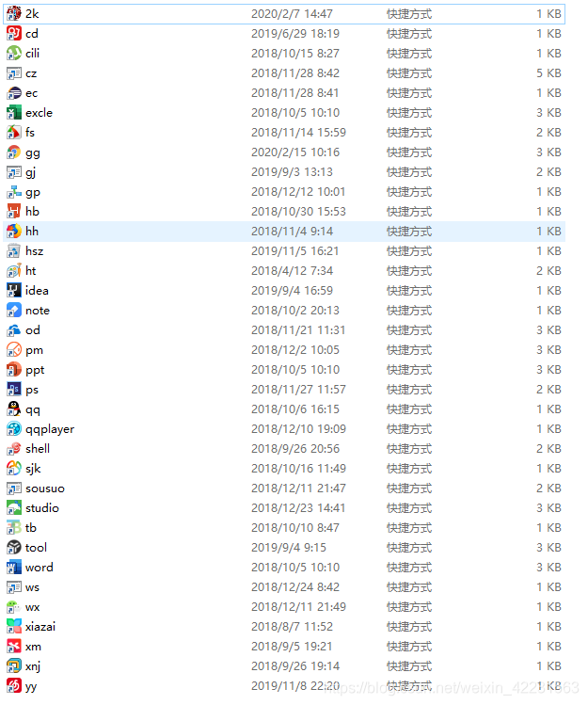The width and height of the screenshot is (588, 705).
Task: Click the date 2018/11/4 9:14
Action: (x=292, y=232)
